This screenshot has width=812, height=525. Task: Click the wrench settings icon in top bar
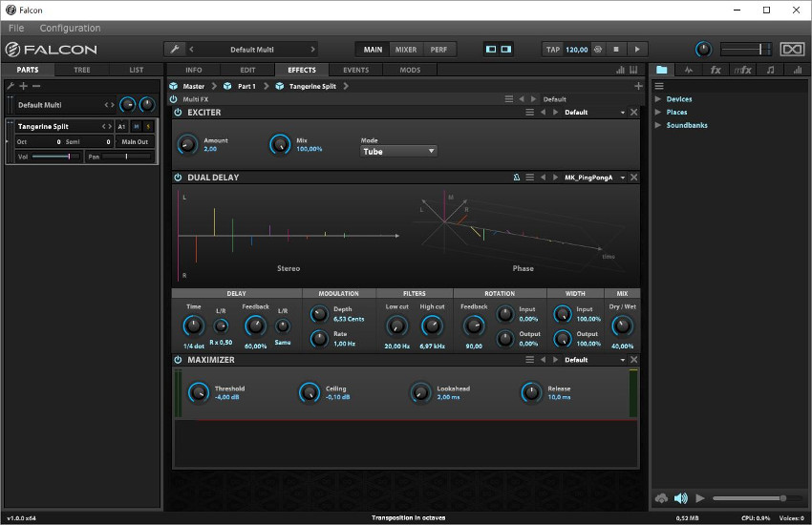[175, 49]
